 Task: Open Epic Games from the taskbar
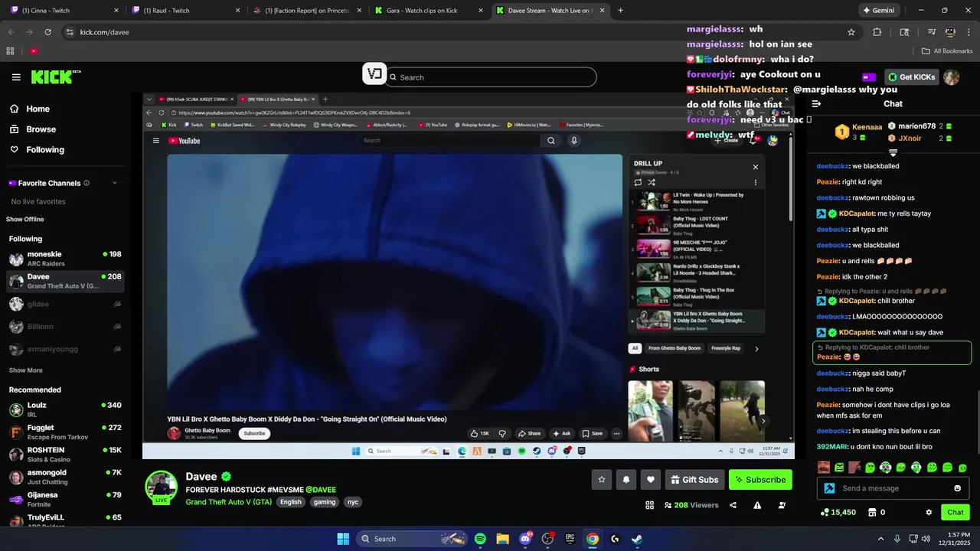(570, 539)
